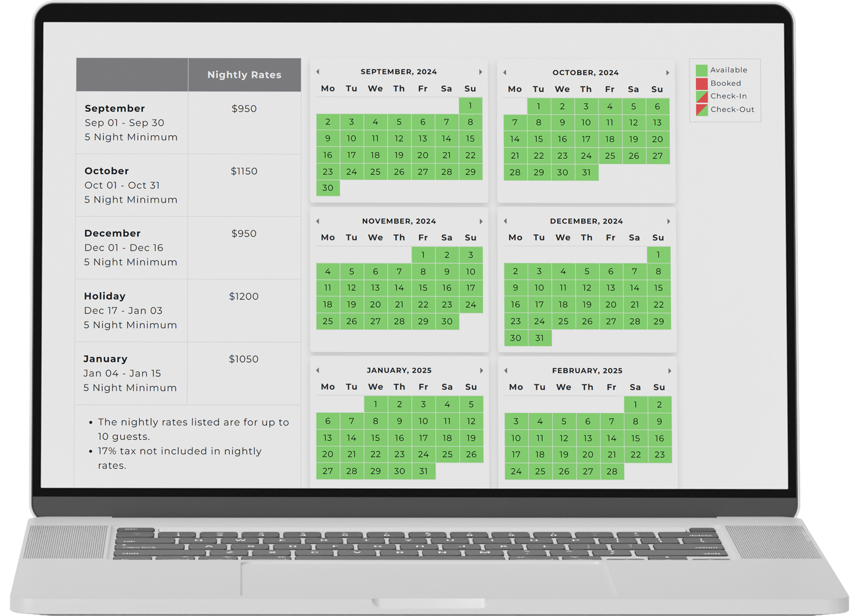
Task: Pick November 28 on the calendar
Action: tap(399, 322)
